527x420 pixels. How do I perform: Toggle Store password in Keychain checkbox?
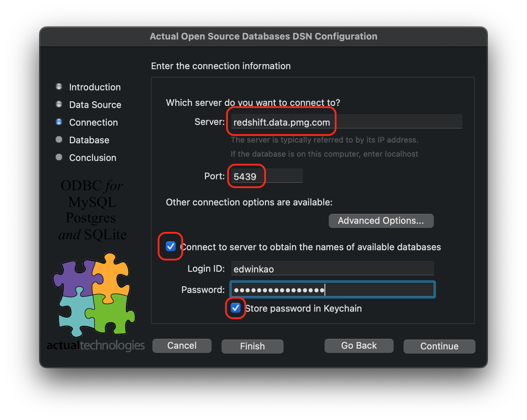click(x=236, y=308)
